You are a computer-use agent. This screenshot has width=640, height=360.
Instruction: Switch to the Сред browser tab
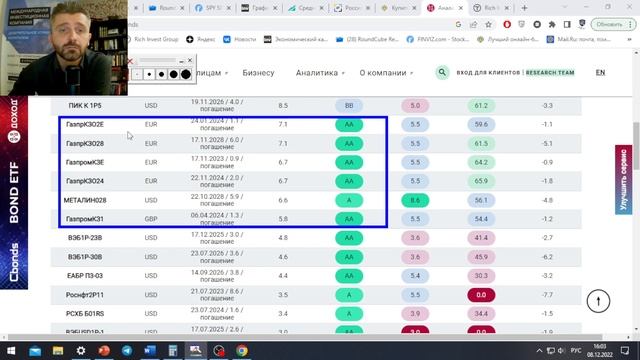(x=305, y=8)
